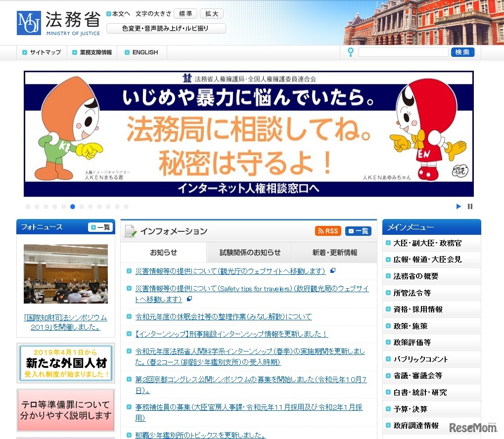Jump to 本文へ main content link
Image resolution: width=504 pixels, height=439 pixels.
pyautogui.click(x=118, y=14)
